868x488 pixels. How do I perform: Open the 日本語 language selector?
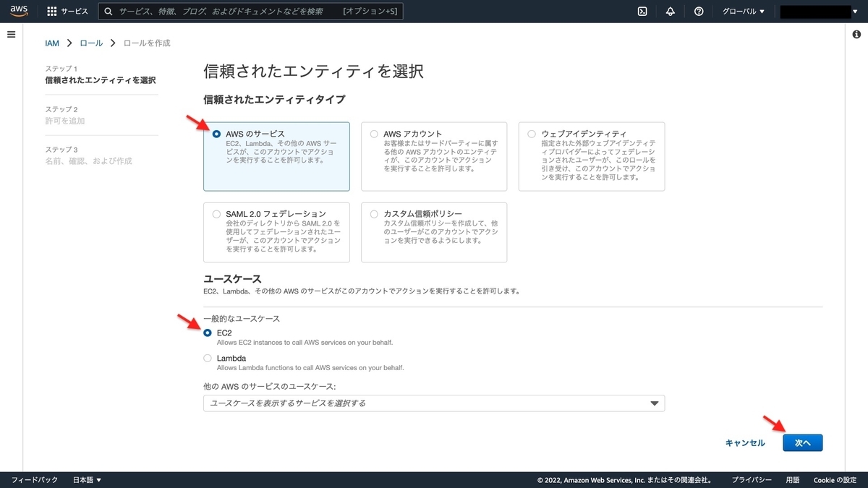click(x=88, y=480)
